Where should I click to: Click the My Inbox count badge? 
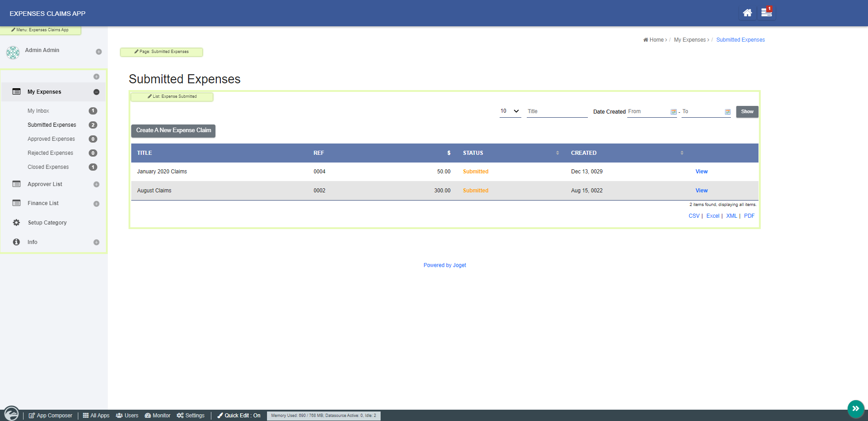[x=93, y=111]
